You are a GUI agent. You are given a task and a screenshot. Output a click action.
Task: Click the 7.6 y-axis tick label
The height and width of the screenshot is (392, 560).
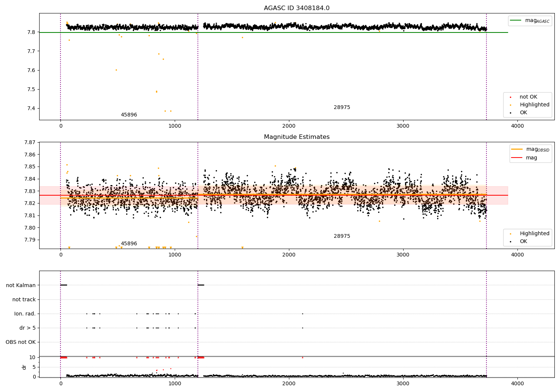[x=31, y=71]
